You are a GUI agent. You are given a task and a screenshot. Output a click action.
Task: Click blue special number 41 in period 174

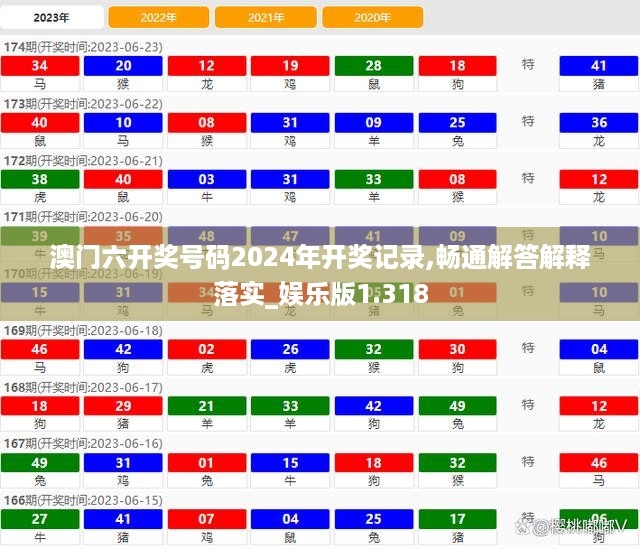pos(599,66)
